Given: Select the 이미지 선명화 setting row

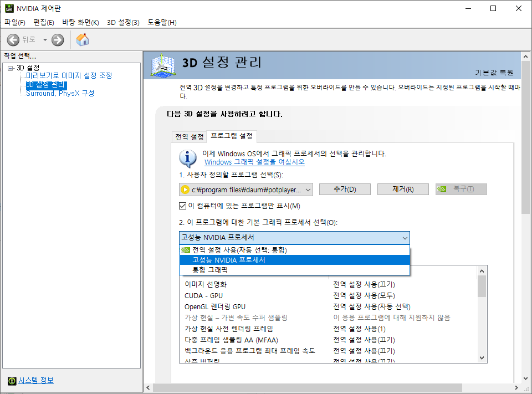Looking at the screenshot, I should click(328, 284).
